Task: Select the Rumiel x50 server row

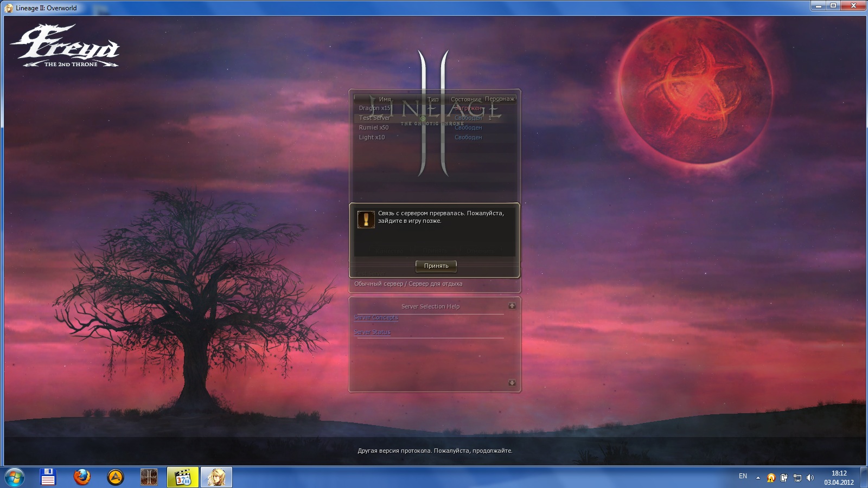Action: (435, 127)
